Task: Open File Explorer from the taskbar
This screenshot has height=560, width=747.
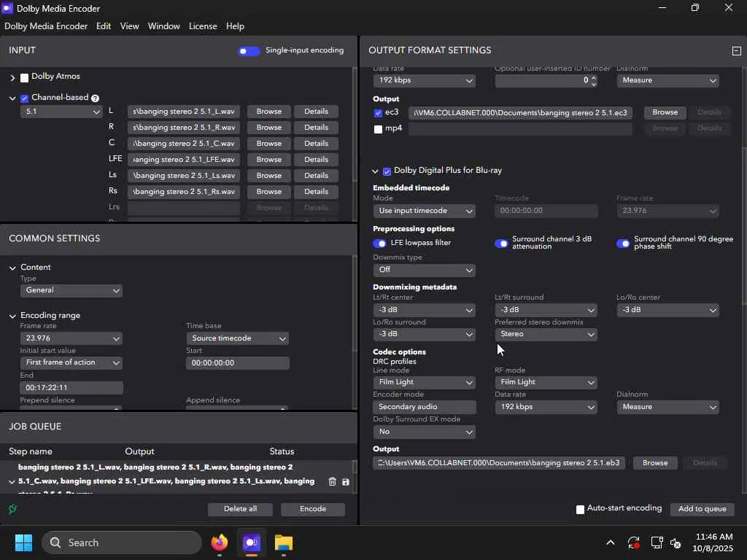Action: (x=284, y=542)
